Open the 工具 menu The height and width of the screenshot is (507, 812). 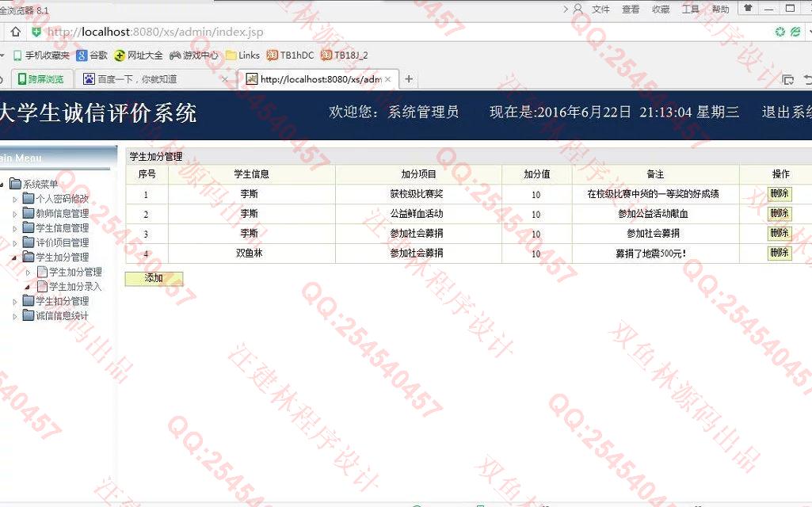pyautogui.click(x=690, y=9)
